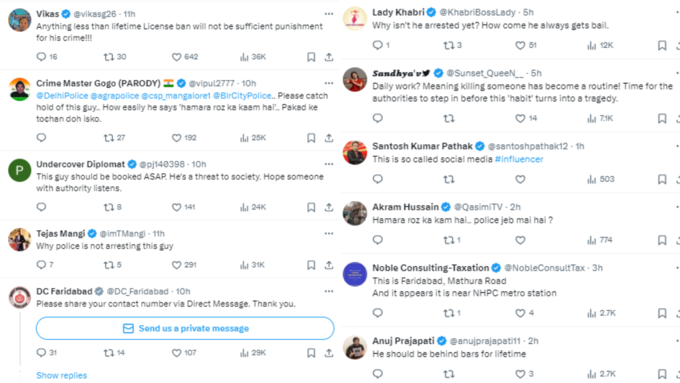Viewport: 680px width, 383px height.
Task: View analytics of Santosh Kumar Pathak's tweet
Action: tap(592, 179)
